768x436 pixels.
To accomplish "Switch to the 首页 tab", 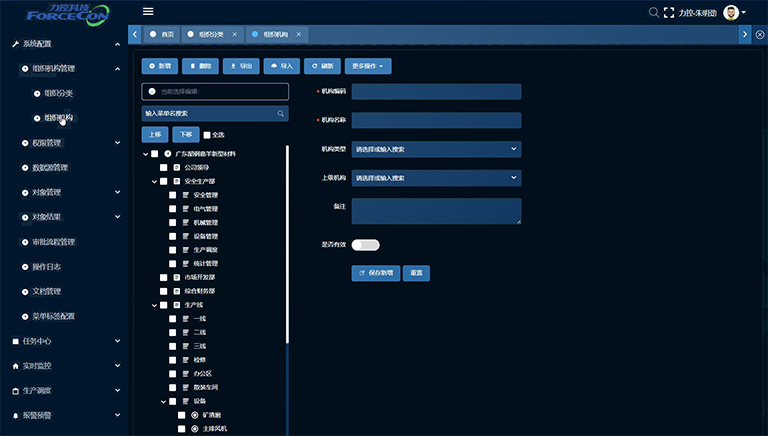I will click(161, 34).
